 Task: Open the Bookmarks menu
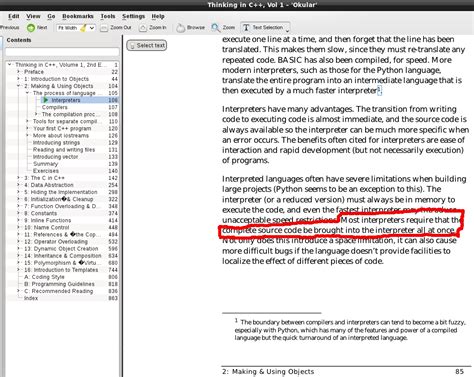point(78,16)
